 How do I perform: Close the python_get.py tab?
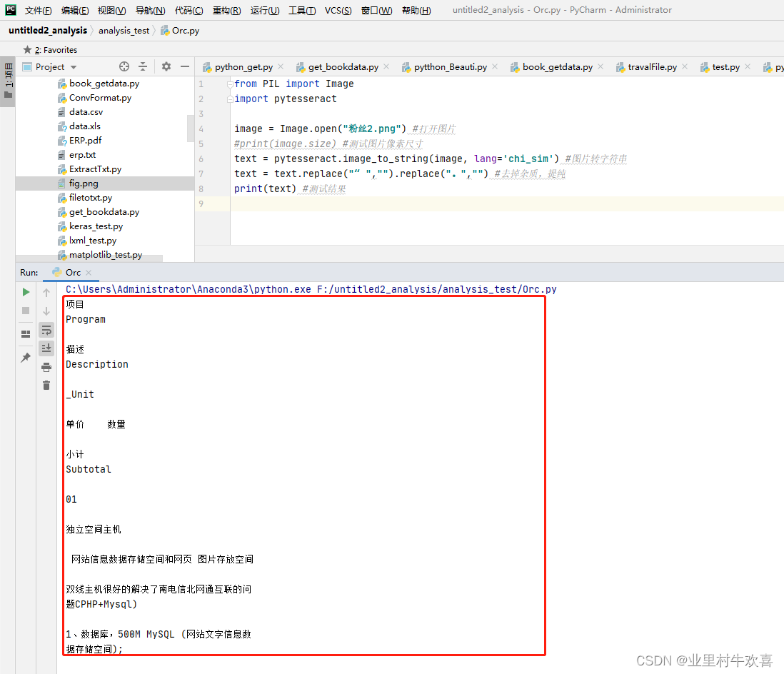(x=281, y=66)
